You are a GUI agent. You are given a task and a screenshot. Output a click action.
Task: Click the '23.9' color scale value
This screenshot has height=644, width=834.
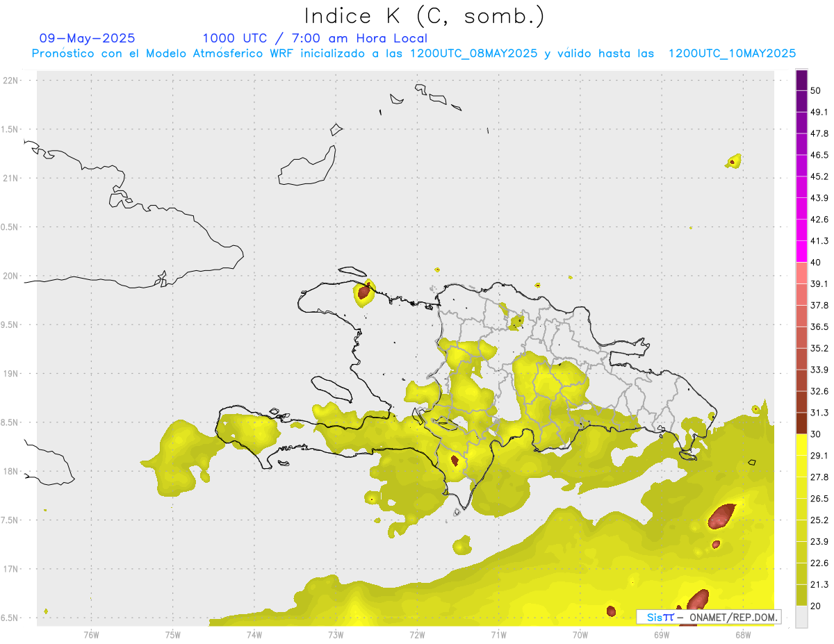pos(819,543)
